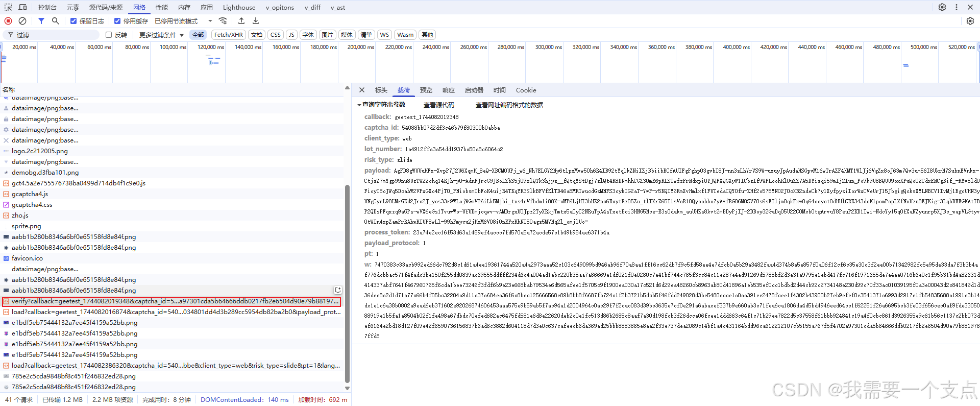Switch to Memory tab
This screenshot has width=980, height=406.
click(184, 7)
